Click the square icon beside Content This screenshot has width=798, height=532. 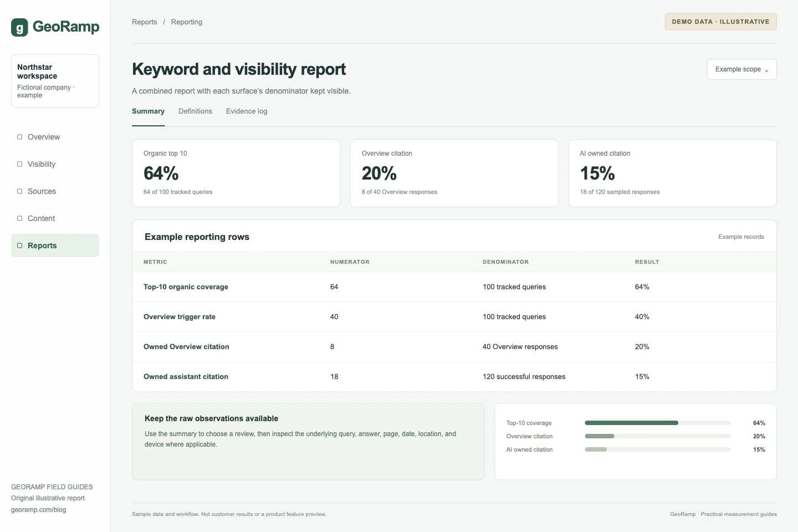click(20, 218)
